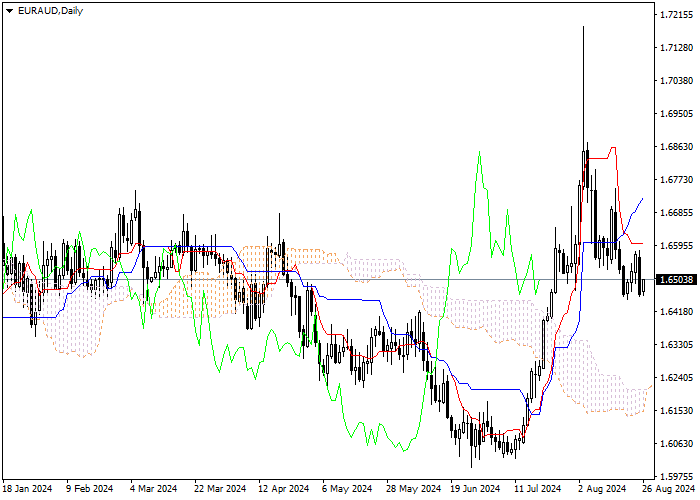
Task: Select price scale label 1.72155
Action: coord(677,15)
